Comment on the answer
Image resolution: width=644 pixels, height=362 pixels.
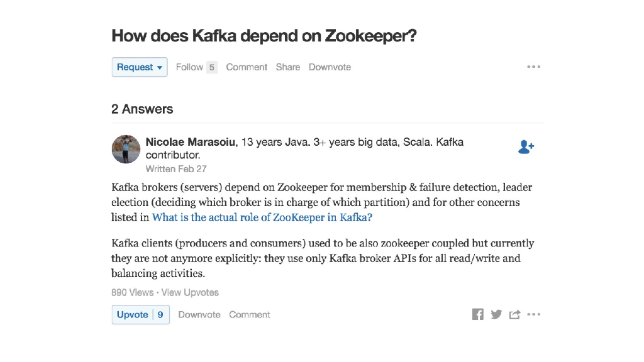[250, 315]
